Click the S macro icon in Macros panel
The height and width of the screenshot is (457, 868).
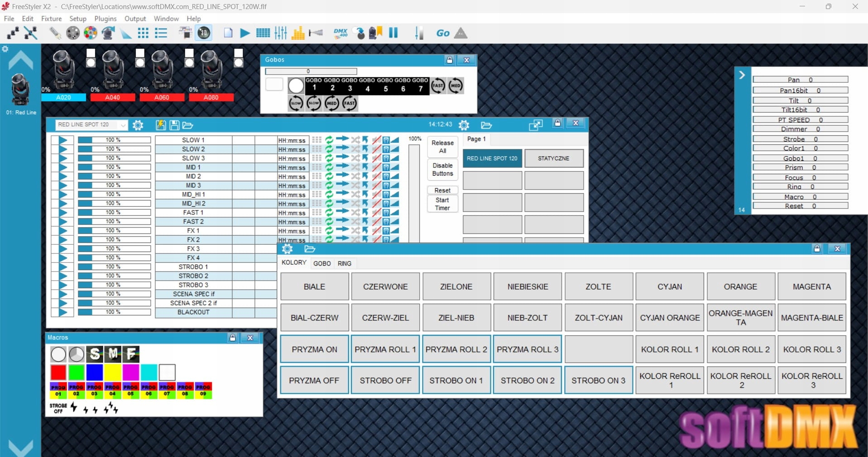95,354
